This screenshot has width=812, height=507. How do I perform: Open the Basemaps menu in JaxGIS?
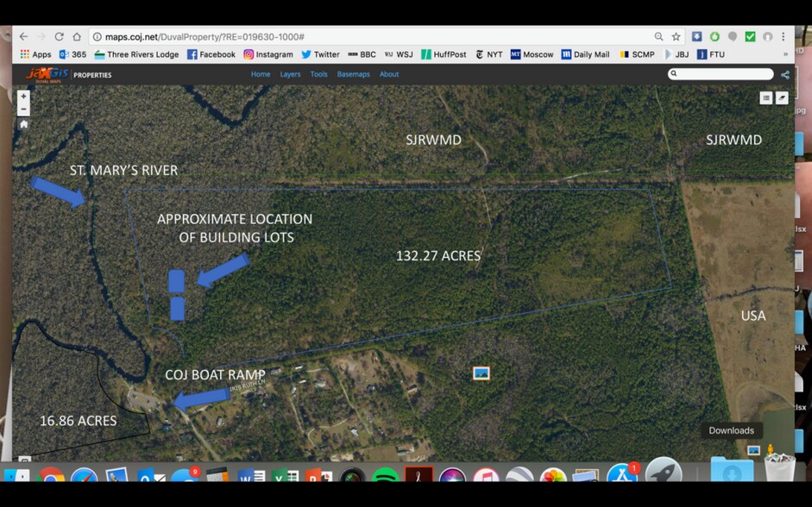pyautogui.click(x=354, y=74)
